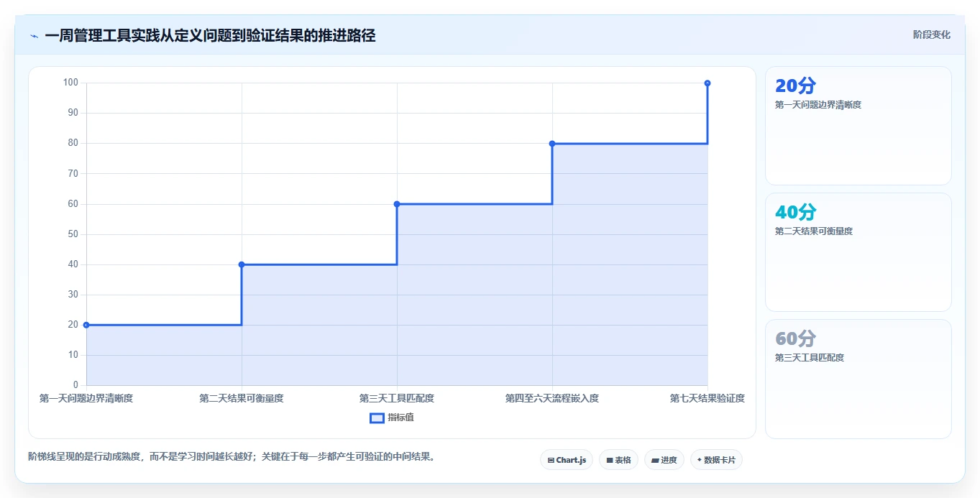Image resolution: width=980 pixels, height=498 pixels.
Task: Click the data point at value 20
Action: pos(86,325)
